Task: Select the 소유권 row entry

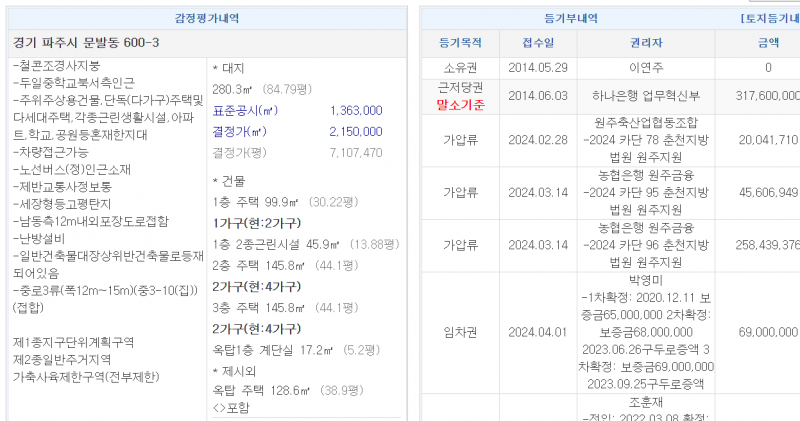Action: coord(460,68)
